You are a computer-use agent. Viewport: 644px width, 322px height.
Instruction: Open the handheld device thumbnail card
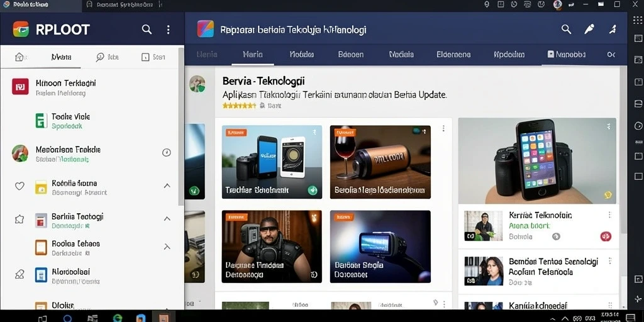tap(380, 247)
